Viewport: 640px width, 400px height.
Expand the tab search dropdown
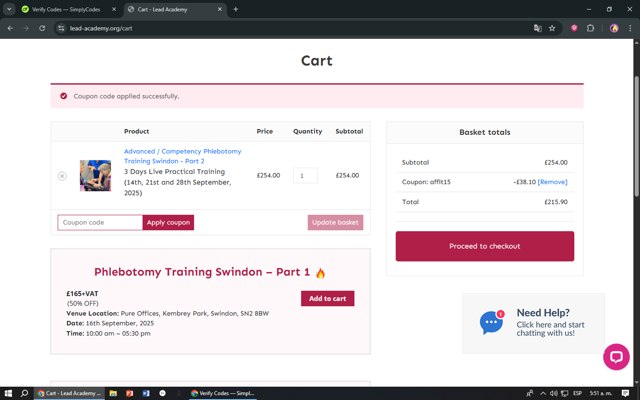[x=9, y=9]
